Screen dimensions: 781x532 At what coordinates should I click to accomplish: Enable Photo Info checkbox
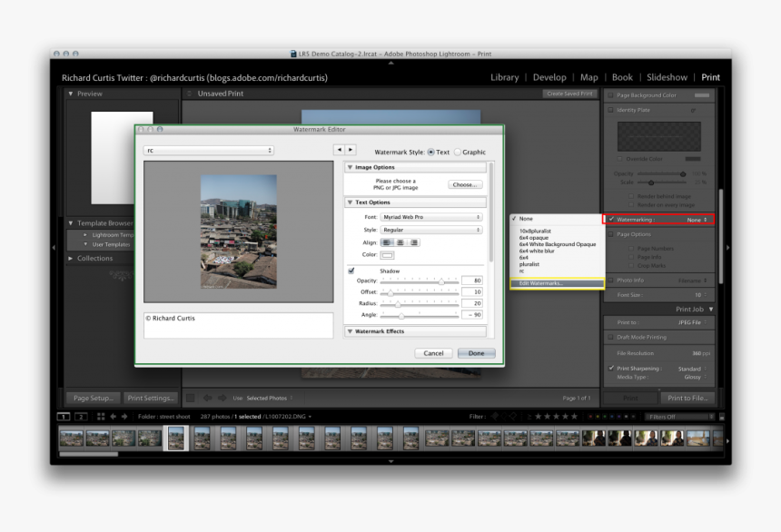point(610,280)
